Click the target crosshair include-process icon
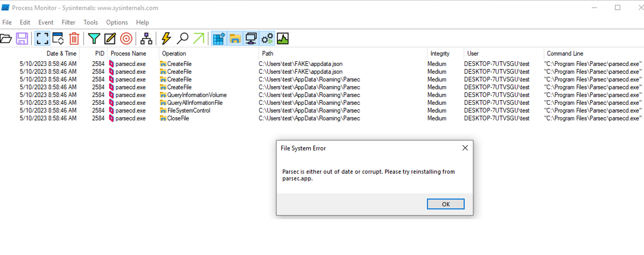 (x=126, y=38)
